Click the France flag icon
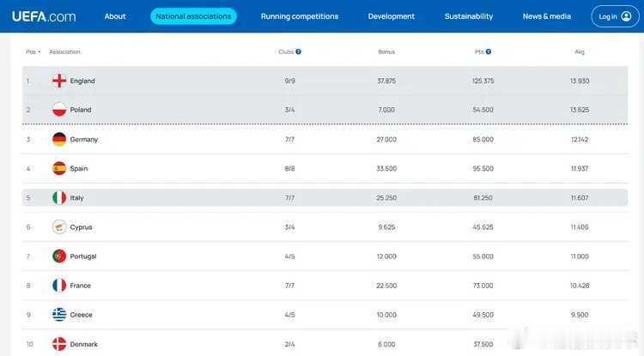This screenshot has width=644, height=356. click(59, 286)
